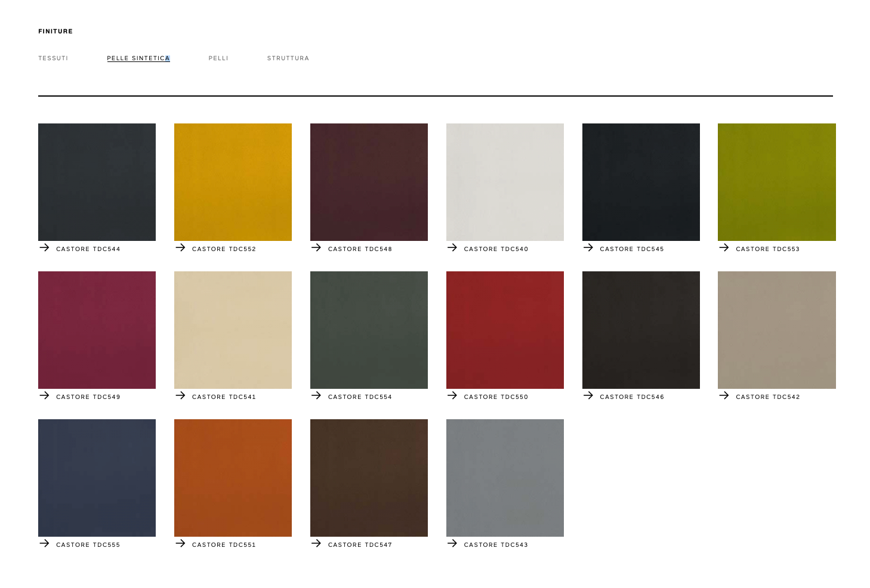
Task: Click the arrow icon next to Castore TDC552
Action: (180, 247)
